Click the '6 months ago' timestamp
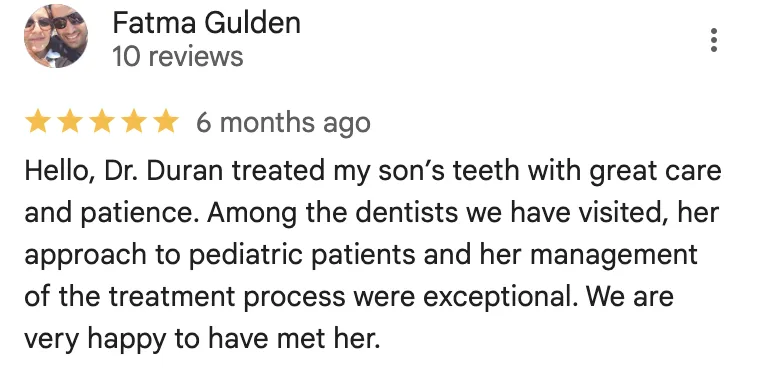 pyautogui.click(x=283, y=122)
